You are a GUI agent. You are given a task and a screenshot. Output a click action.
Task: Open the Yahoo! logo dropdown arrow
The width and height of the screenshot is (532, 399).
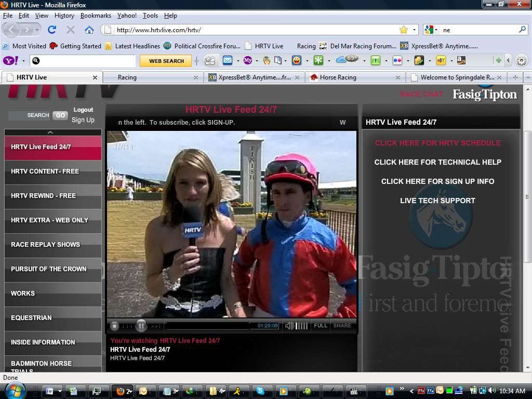23,61
